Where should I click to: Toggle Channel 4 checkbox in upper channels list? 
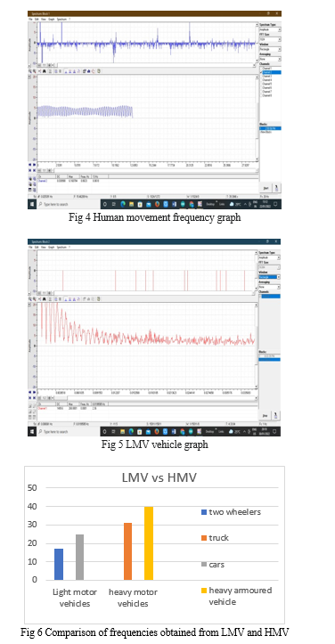point(261,79)
